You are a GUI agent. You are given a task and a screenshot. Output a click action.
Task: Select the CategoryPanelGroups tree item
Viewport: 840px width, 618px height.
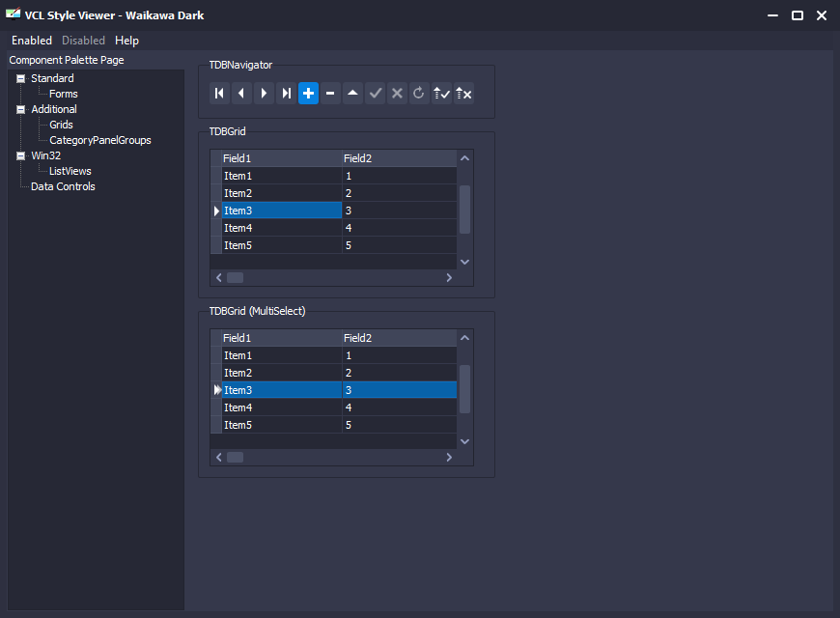tap(100, 140)
